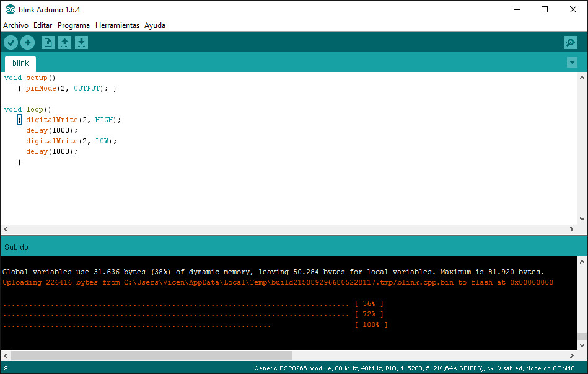Place cursor on digitalWrite(2, LOW) line
Viewport: 588px width, 374px height.
coord(71,141)
